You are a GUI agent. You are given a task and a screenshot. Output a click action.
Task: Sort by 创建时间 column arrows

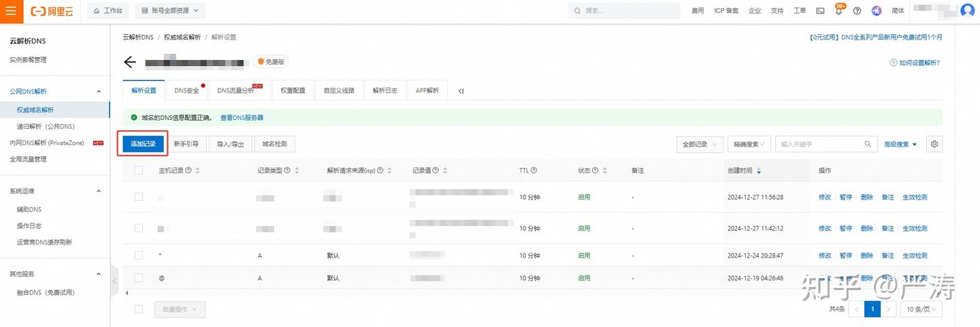coord(759,170)
